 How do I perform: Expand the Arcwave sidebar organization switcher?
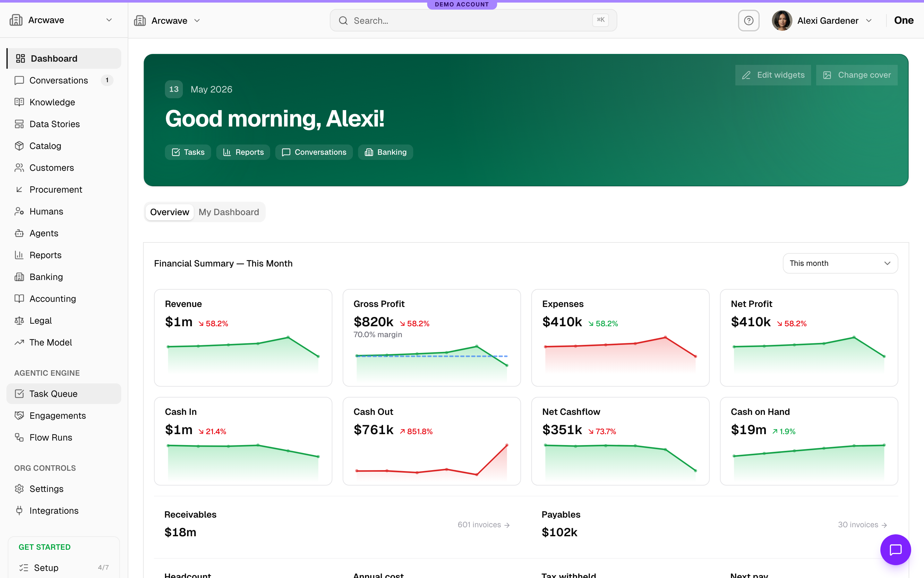(x=61, y=20)
